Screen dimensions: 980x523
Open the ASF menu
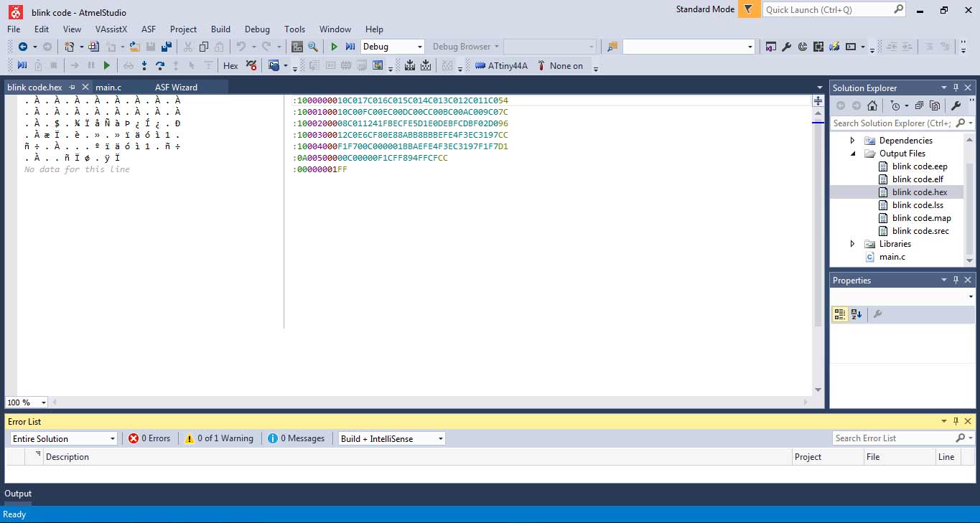coord(149,29)
